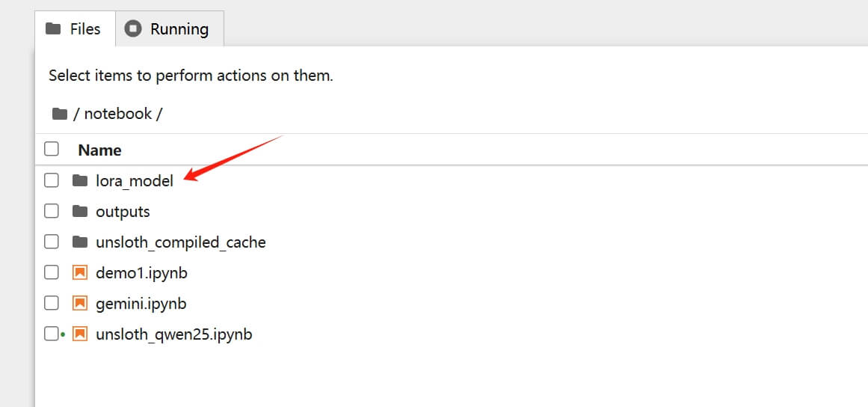Select the gemini.ipynb checkbox

pyautogui.click(x=52, y=303)
